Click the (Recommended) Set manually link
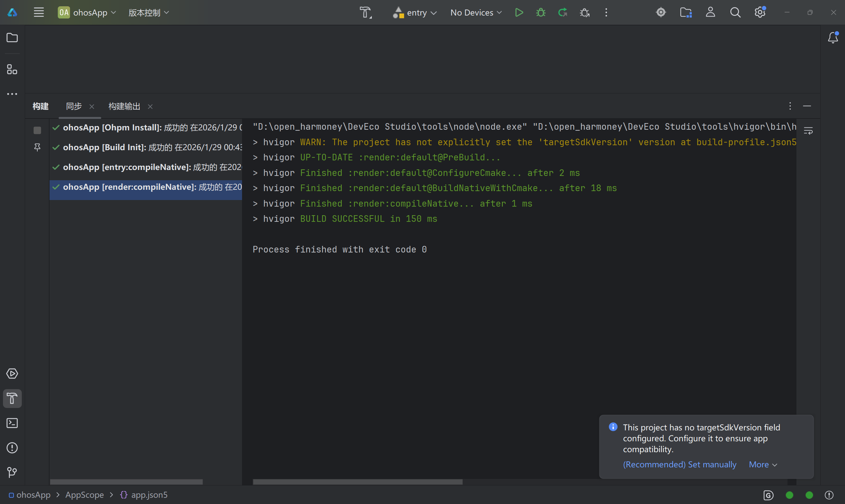This screenshot has width=845, height=504. coord(680,464)
